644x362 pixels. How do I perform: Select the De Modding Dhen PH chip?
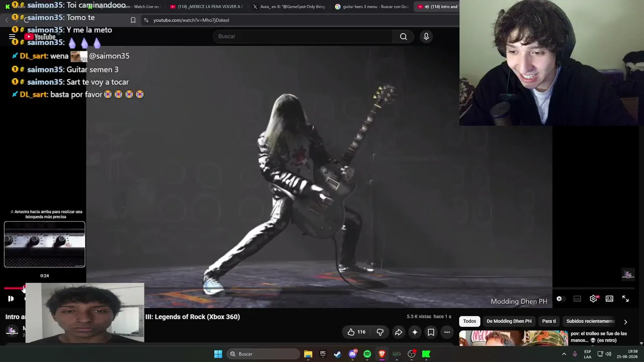509,321
